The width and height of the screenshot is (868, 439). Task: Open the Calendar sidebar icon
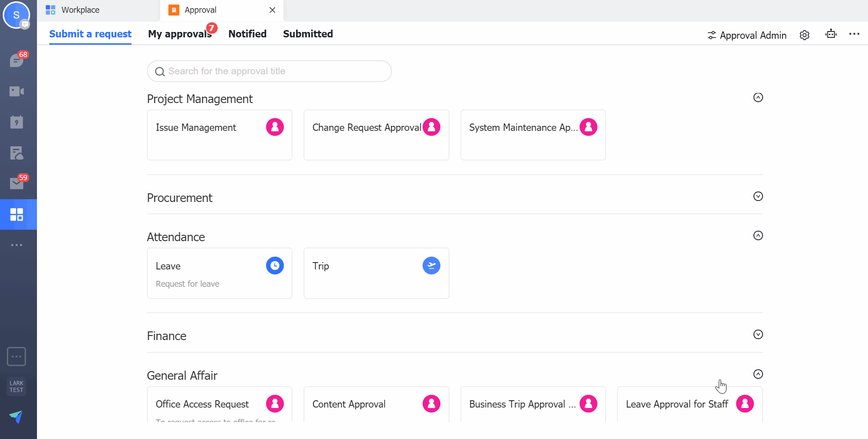[16, 122]
